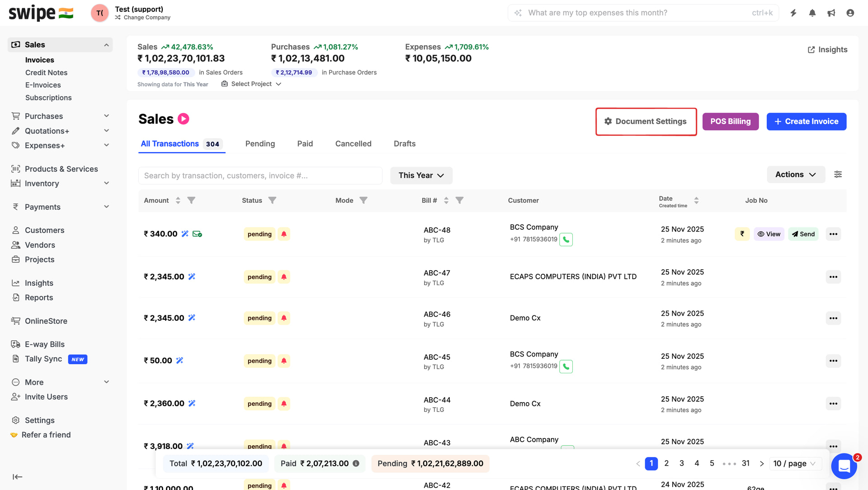Click the lightning bolt quick actions icon
The image size is (868, 490).
click(x=793, y=13)
